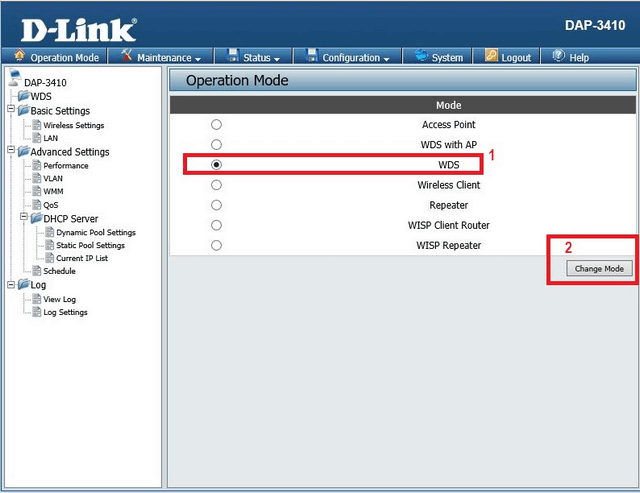Screen dimensions: 640x493
Task: Open View Log in the sidebar tree
Action: point(59,299)
